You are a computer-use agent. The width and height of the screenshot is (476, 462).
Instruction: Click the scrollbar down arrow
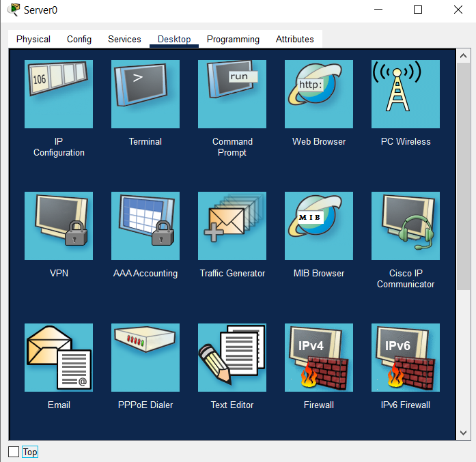point(463,433)
